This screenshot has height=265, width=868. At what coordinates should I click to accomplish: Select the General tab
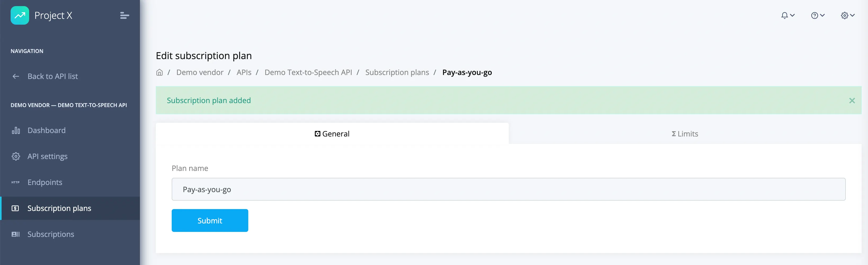coord(332,134)
